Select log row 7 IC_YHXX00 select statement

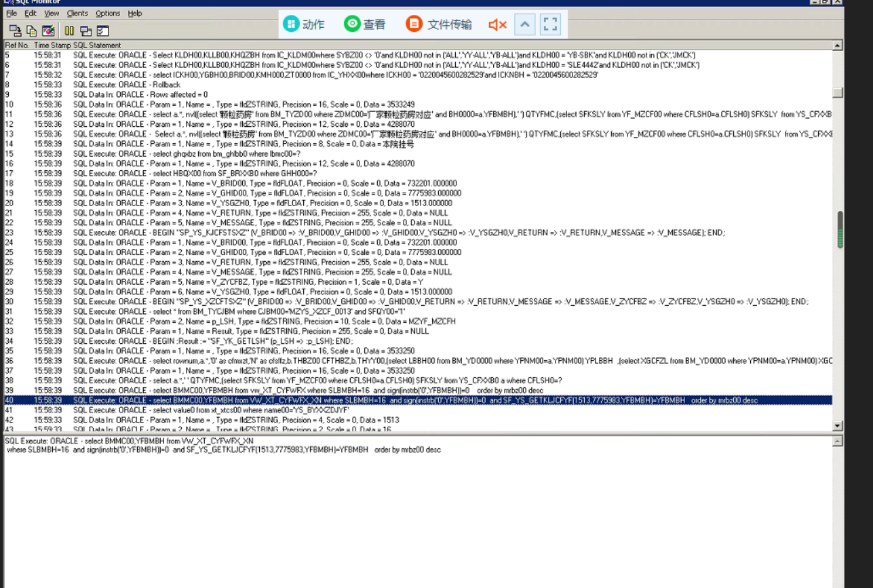click(418, 75)
